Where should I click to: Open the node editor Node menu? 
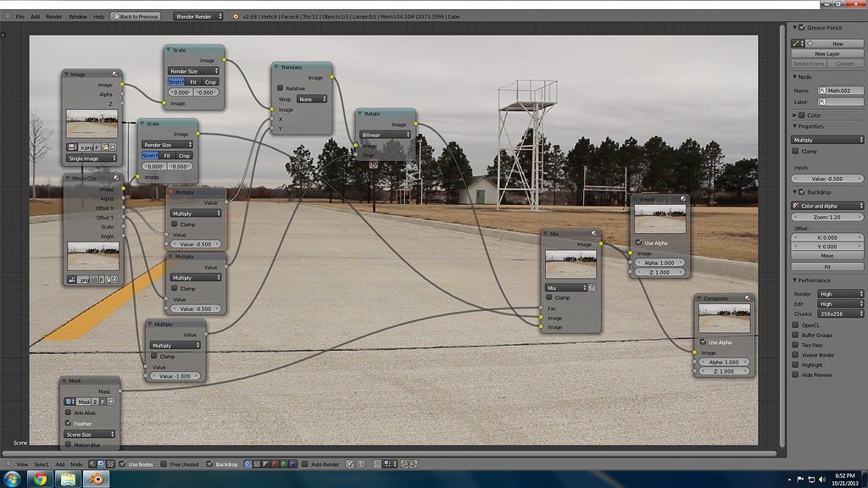click(76, 465)
